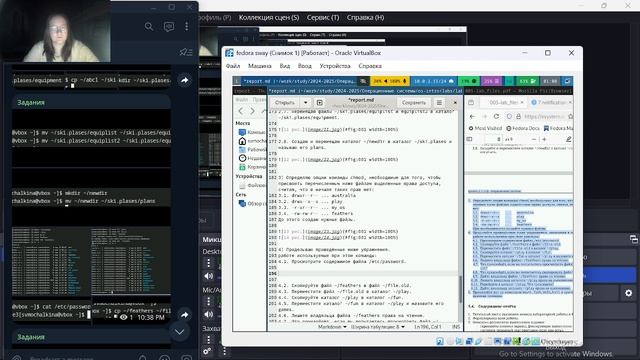Open Most Visited bookmark in Firefox
This screenshot has height=360, width=640.
[x=485, y=128]
